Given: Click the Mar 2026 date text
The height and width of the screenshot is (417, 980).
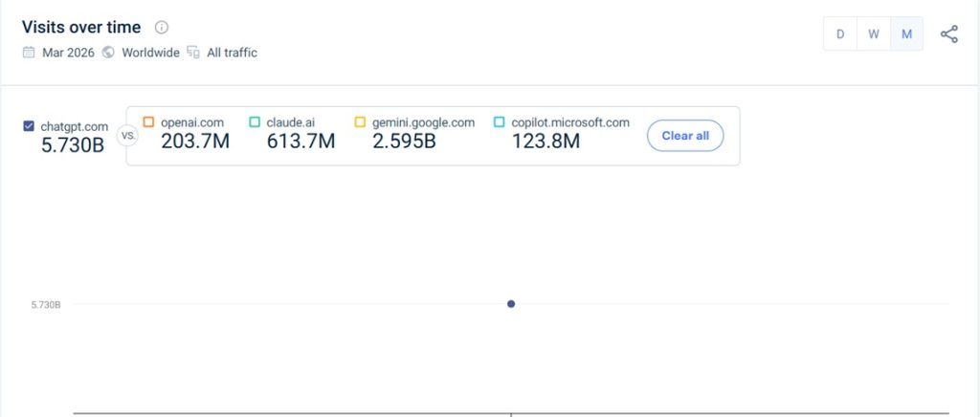Looking at the screenshot, I should tap(68, 53).
